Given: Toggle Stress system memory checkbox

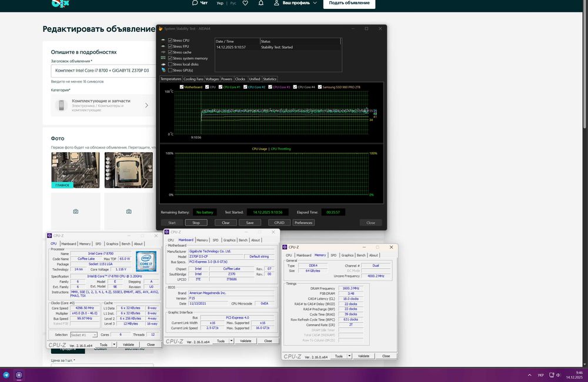Looking at the screenshot, I should tap(171, 58).
